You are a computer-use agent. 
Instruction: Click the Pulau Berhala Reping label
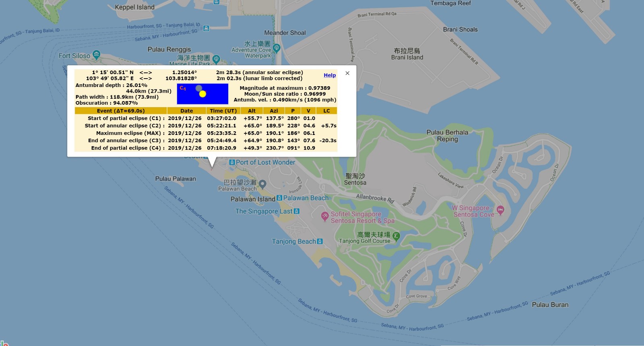[448, 136]
